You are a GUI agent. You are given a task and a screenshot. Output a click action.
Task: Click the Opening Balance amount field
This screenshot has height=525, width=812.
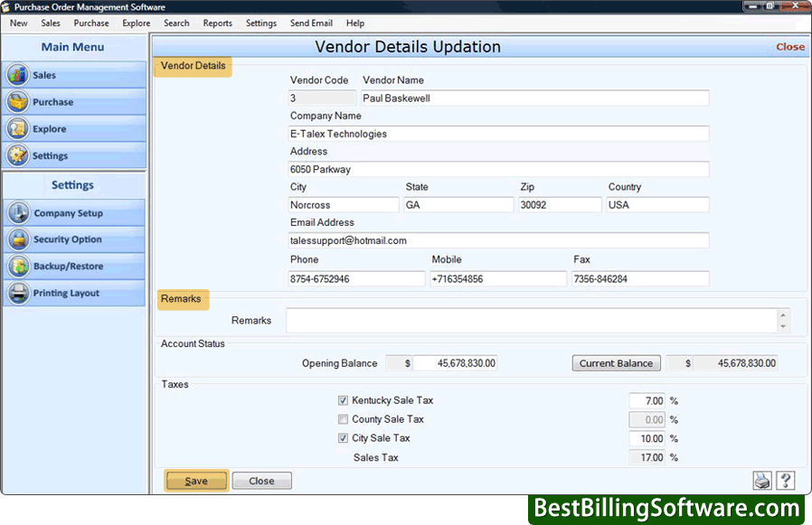pyautogui.click(x=455, y=363)
